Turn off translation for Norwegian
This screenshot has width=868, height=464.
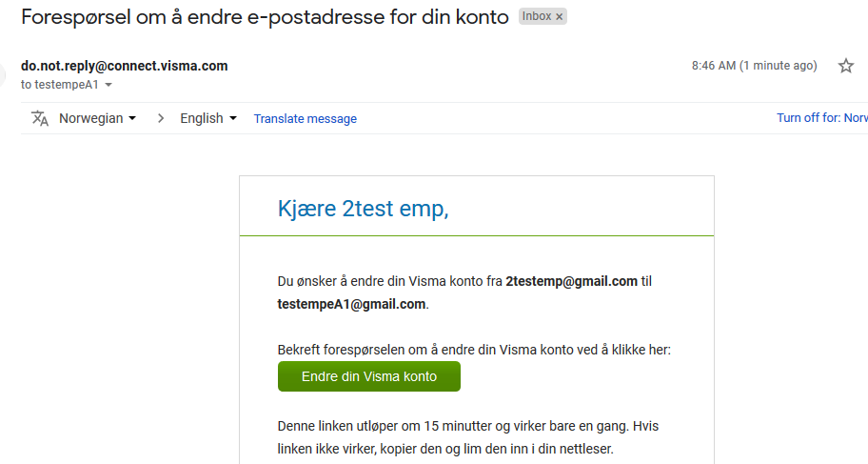821,118
